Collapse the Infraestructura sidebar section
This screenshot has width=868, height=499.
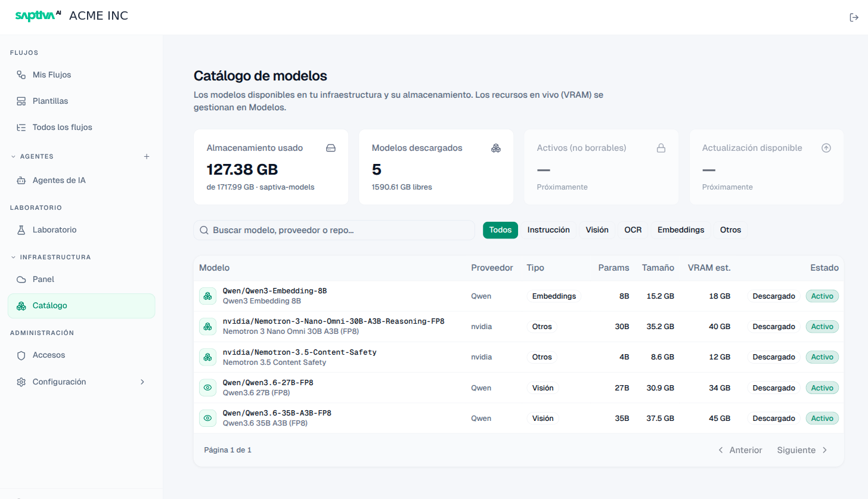13,258
